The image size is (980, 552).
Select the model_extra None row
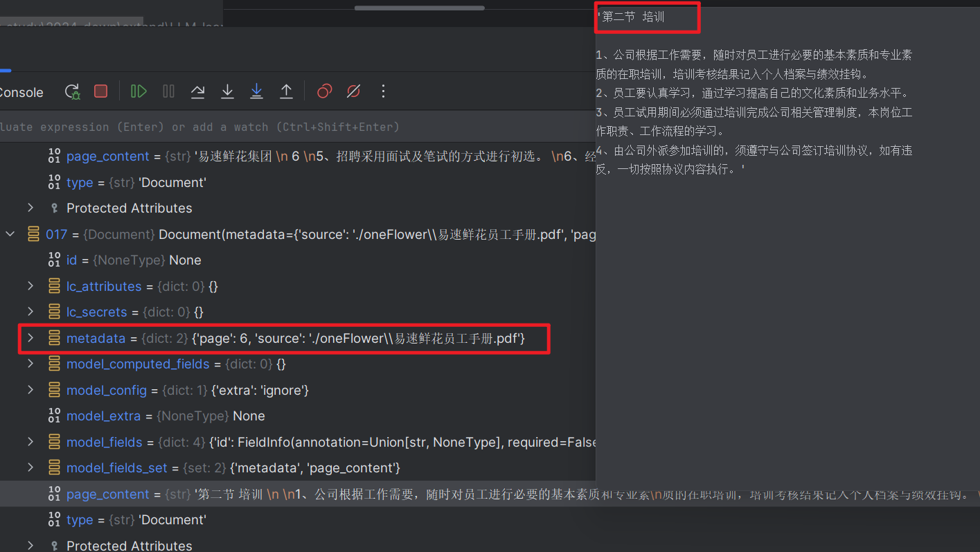tap(298, 416)
